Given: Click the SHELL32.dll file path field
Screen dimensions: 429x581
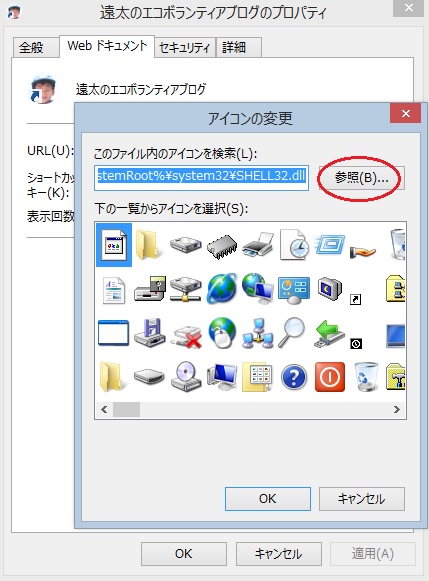Looking at the screenshot, I should tap(201, 178).
